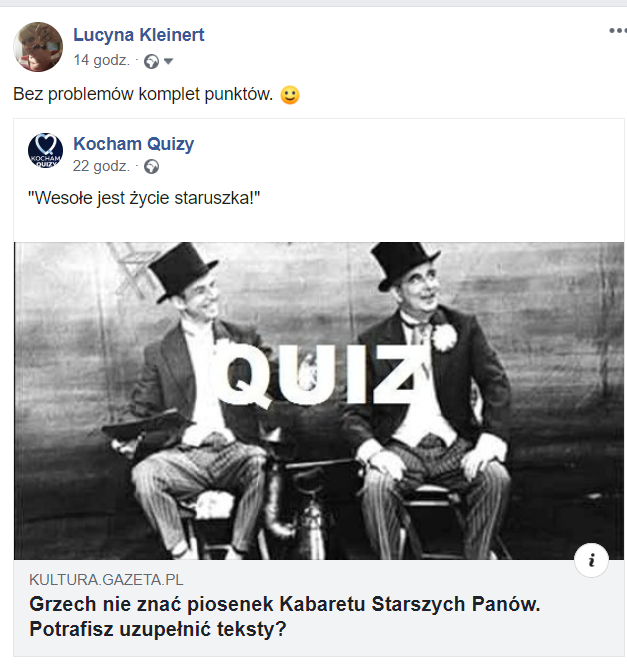627x665 pixels.
Task: Click the 'Wesołe jest życie staruszka!' caption text
Action: [x=144, y=198]
